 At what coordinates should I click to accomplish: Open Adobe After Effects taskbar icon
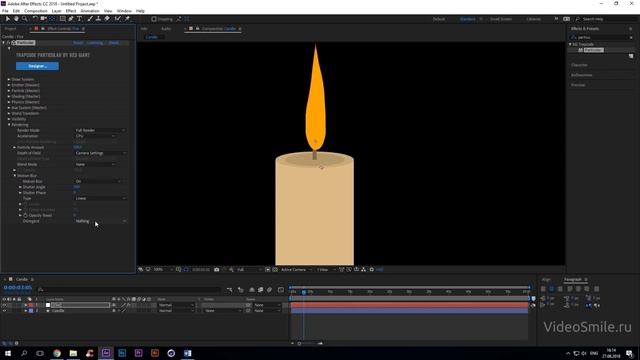pyautogui.click(x=106, y=353)
